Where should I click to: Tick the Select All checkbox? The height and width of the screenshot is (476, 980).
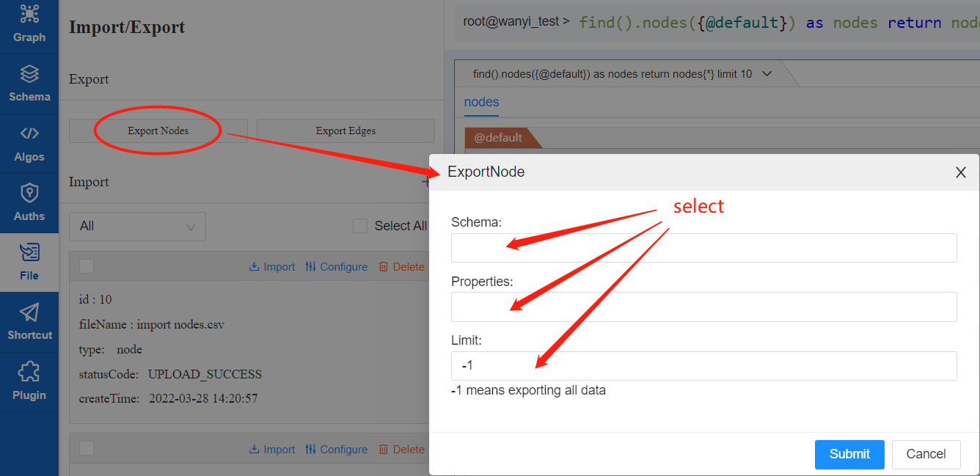pos(360,226)
